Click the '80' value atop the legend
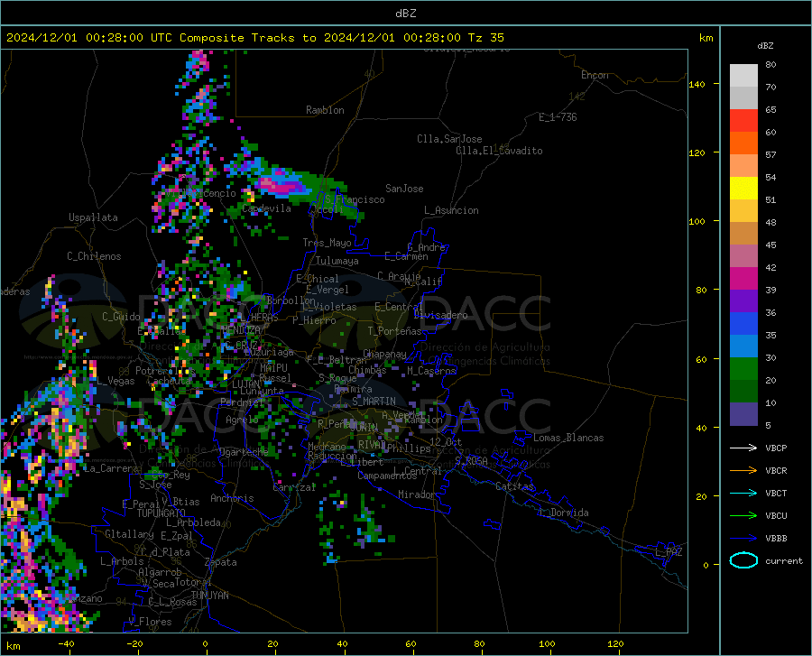 click(770, 65)
